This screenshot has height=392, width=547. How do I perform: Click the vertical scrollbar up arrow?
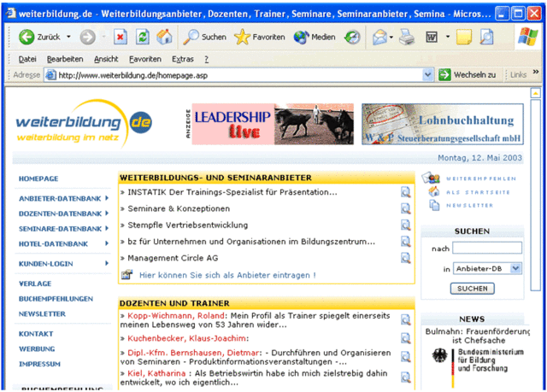point(535,93)
